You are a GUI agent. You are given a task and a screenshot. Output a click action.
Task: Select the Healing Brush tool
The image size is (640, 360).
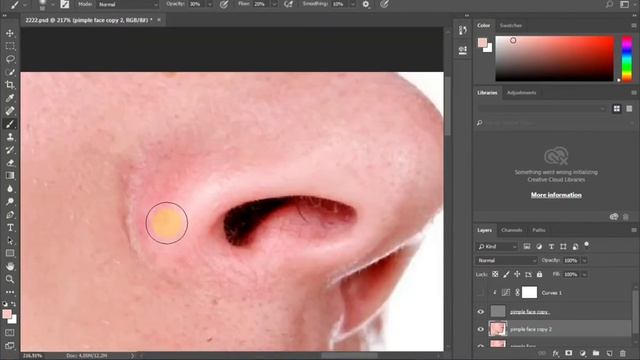tap(10, 111)
